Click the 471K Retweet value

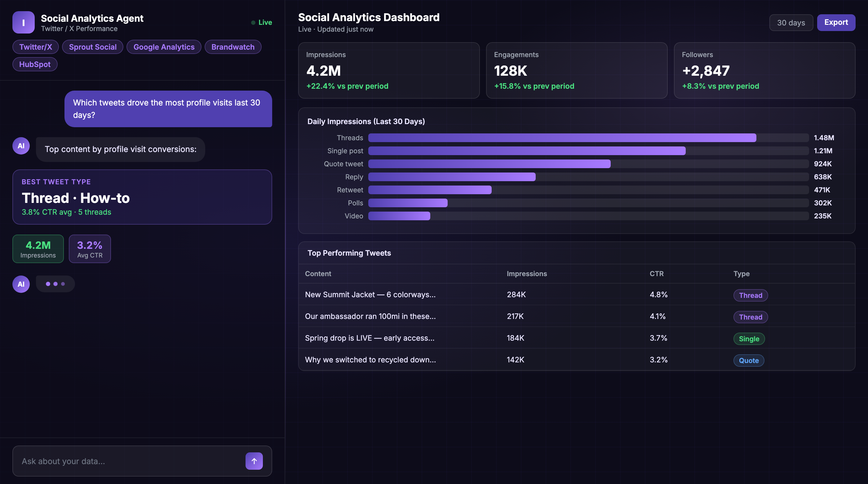pos(822,190)
